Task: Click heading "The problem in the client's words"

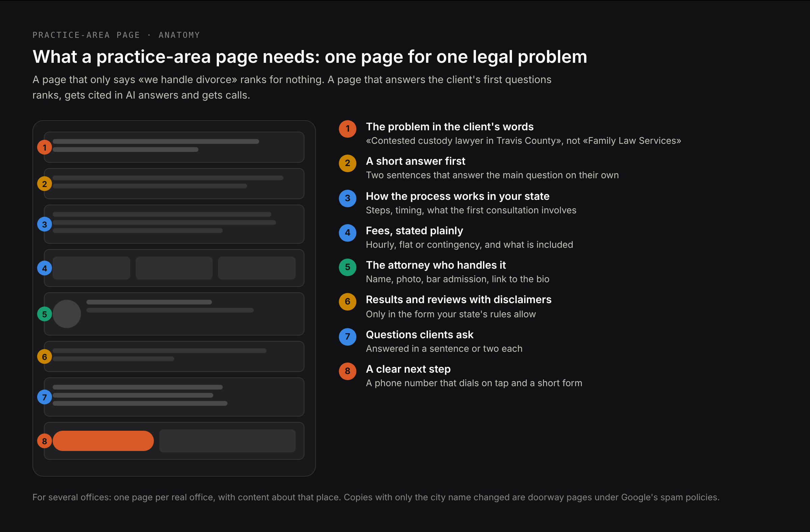Action: (450, 127)
